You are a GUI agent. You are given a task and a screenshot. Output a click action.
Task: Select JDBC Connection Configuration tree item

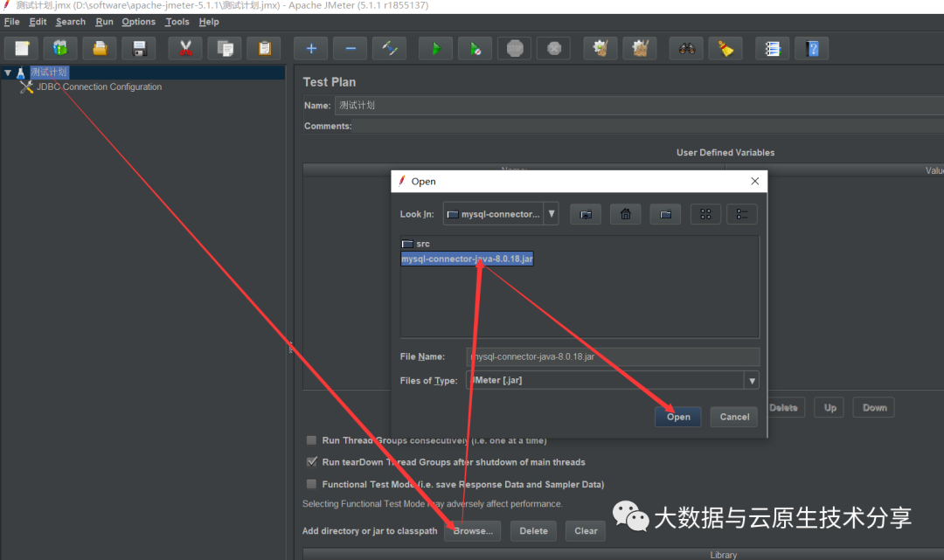point(99,86)
